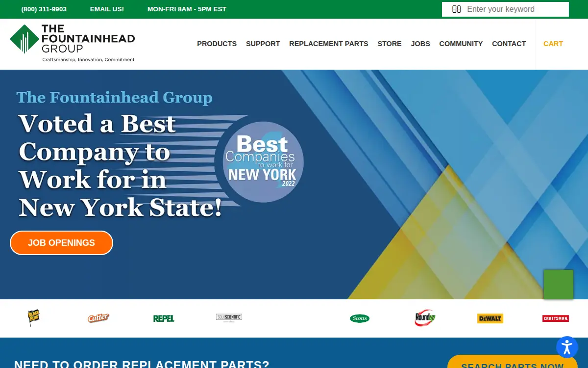This screenshot has height=368, width=588.
Task: Open the DeWalt brand logo
Action: pos(490,318)
